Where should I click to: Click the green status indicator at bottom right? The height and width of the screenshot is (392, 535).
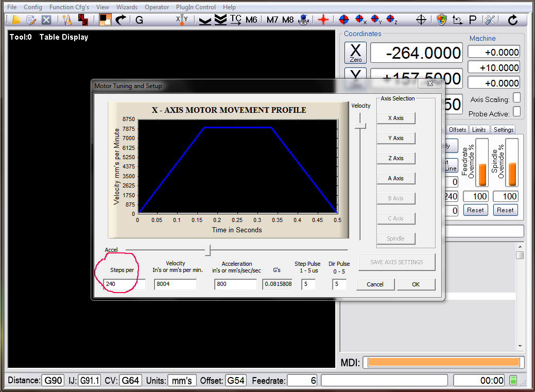(x=513, y=380)
